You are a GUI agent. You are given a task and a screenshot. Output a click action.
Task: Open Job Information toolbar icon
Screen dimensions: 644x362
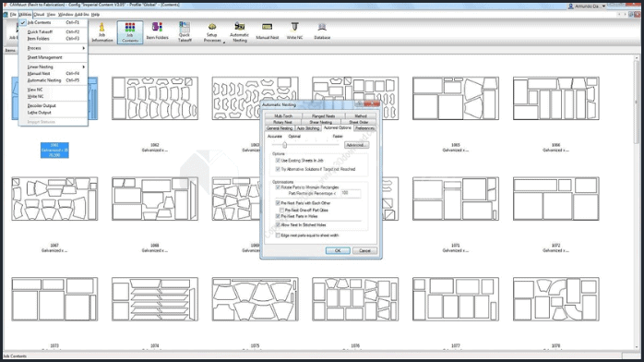point(101,32)
